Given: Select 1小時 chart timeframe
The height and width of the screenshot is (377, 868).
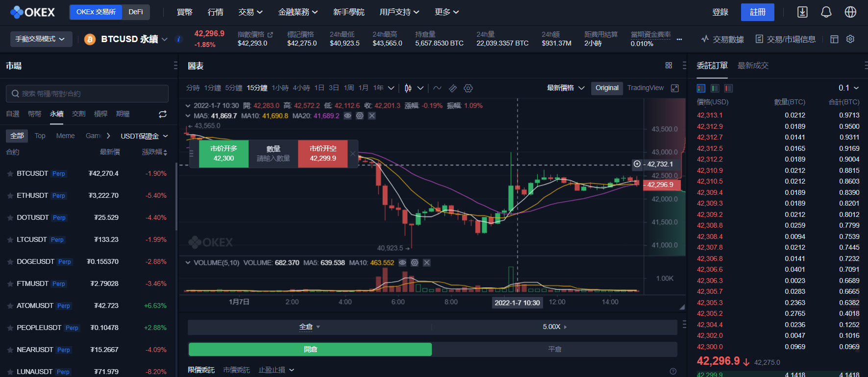Looking at the screenshot, I should point(280,88).
